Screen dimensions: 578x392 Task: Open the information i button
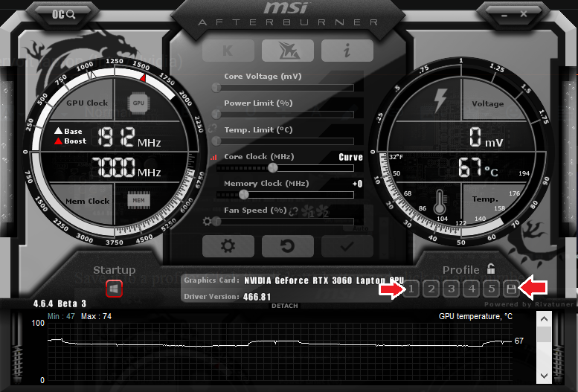coord(347,51)
